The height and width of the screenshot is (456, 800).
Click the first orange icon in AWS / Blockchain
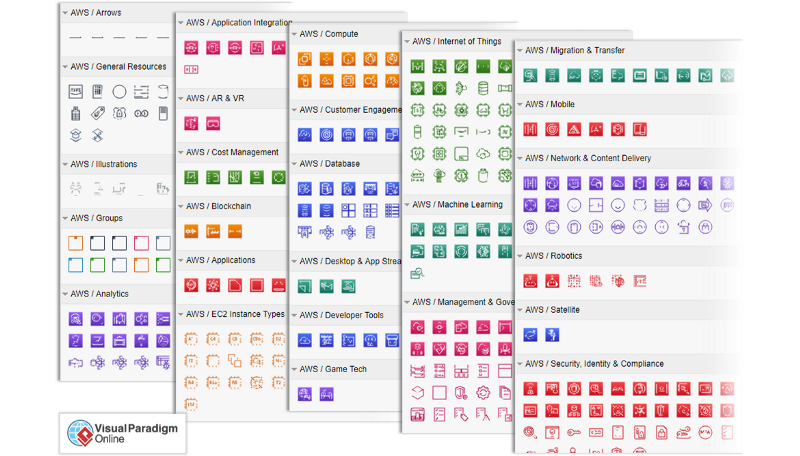click(190, 231)
